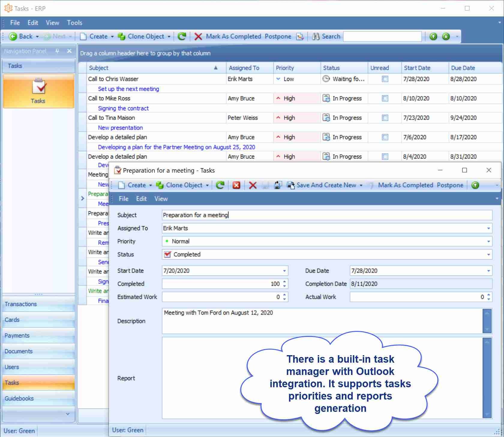Click the green refresh icon in main toolbar
Viewport: 504px width, 437px height.
(x=182, y=37)
